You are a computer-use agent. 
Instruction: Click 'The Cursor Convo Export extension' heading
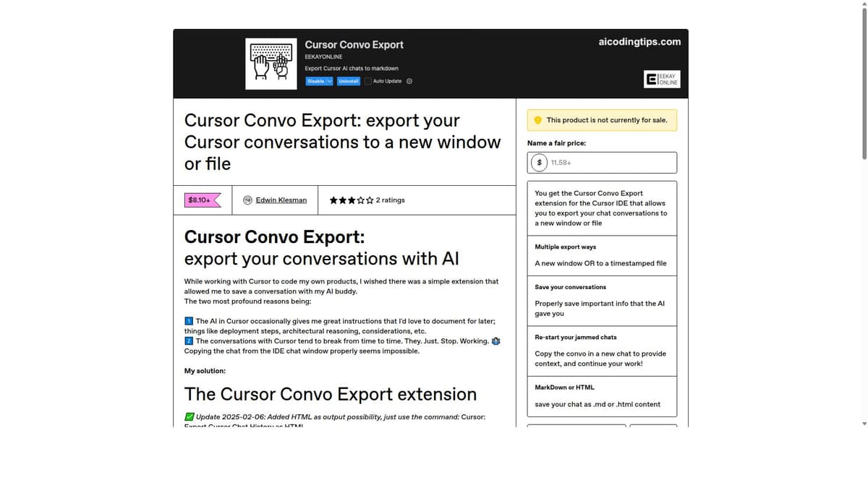(x=331, y=394)
